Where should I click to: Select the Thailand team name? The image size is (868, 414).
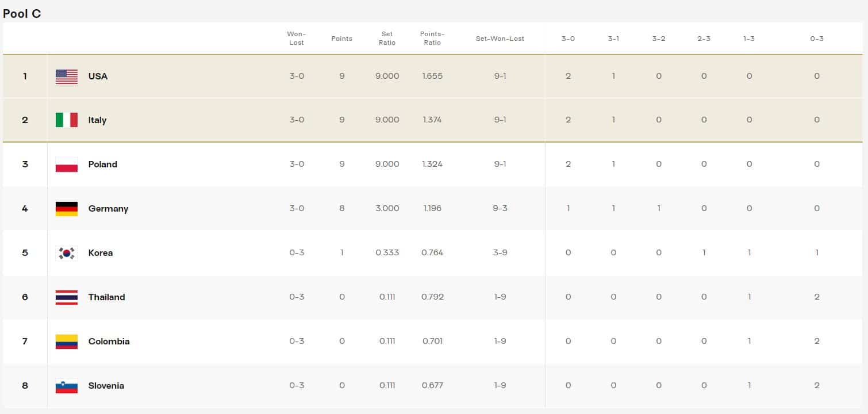(106, 297)
